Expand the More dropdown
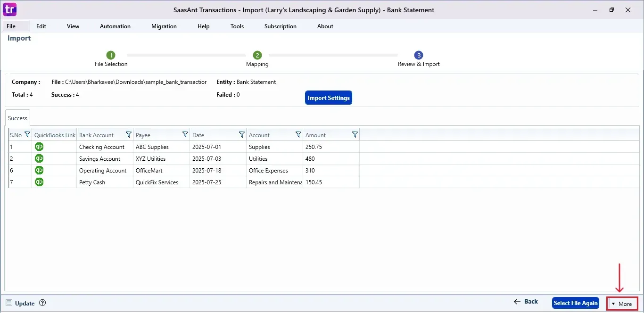The width and height of the screenshot is (644, 313). pos(622,304)
